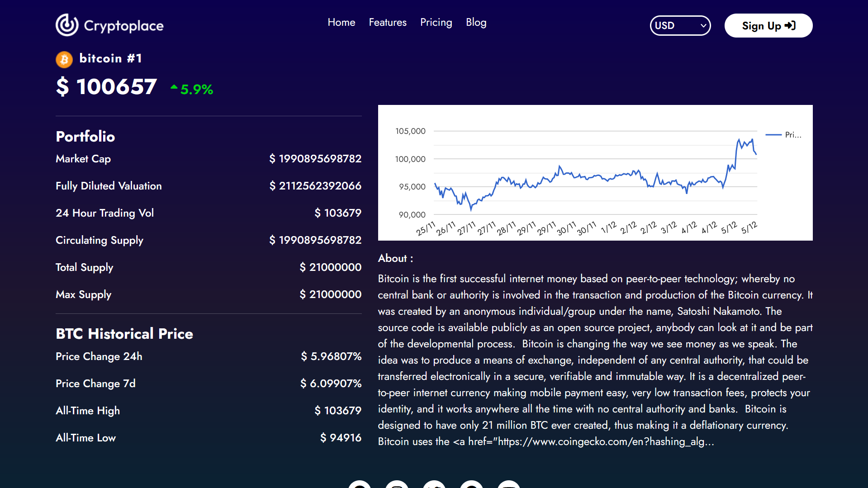Click the 'Price Change 24h' label
Screen dimensions: 868x488
99,356
